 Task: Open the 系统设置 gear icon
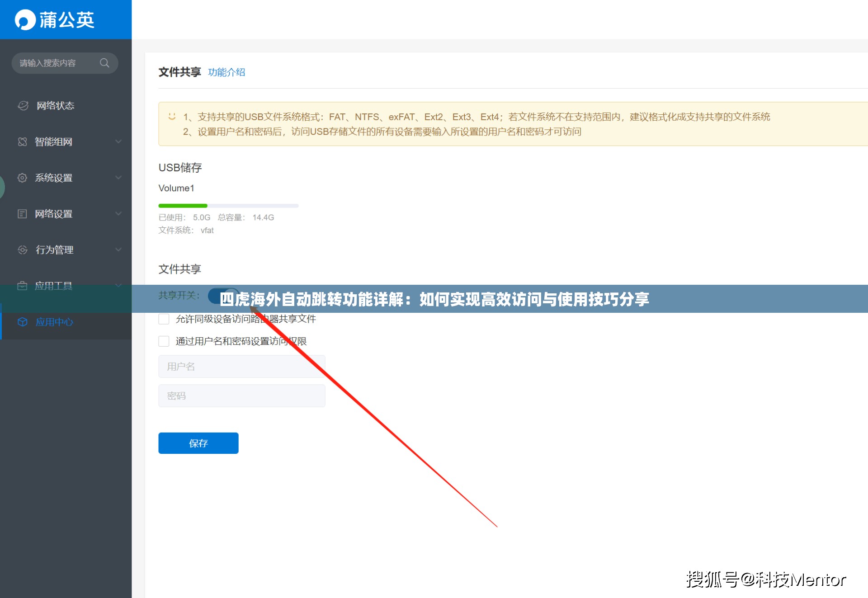pos(22,178)
